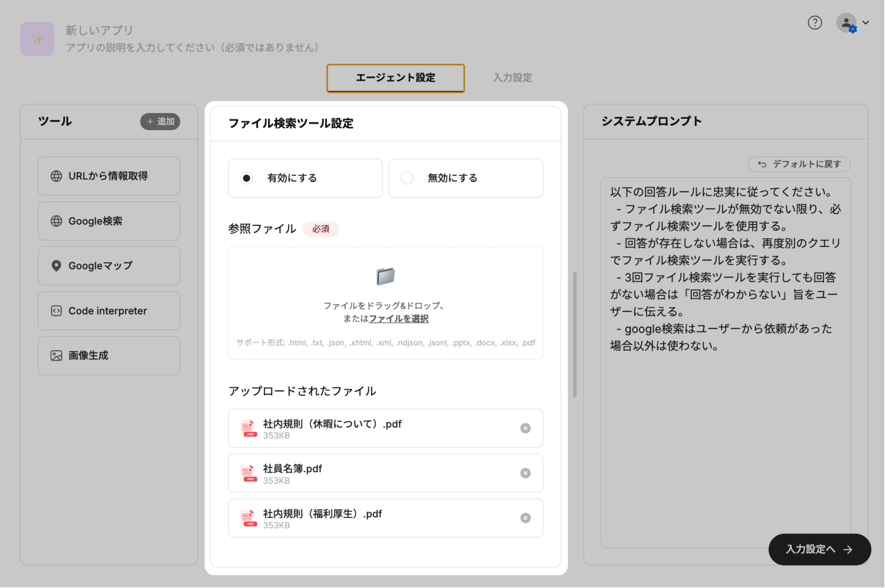Click the 追加 button in the tools panel
The image size is (885, 588).
coord(160,121)
